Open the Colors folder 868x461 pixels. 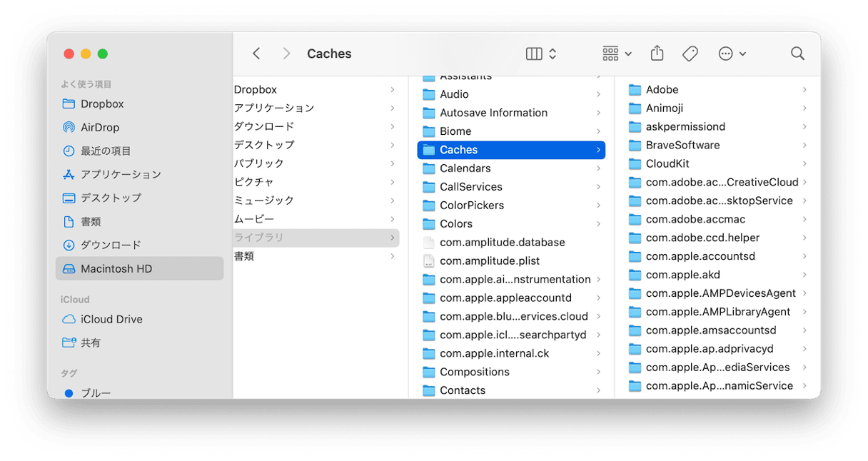[x=511, y=224]
